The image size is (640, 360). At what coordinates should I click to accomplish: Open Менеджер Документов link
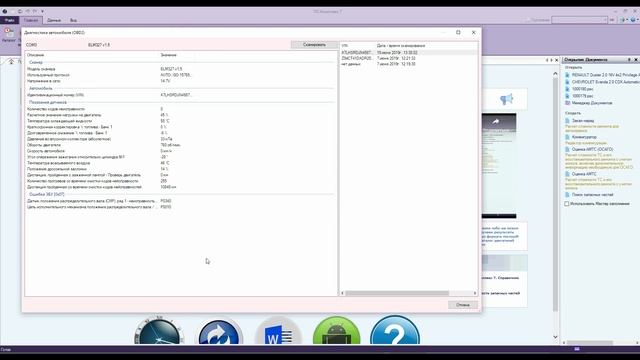592,103
